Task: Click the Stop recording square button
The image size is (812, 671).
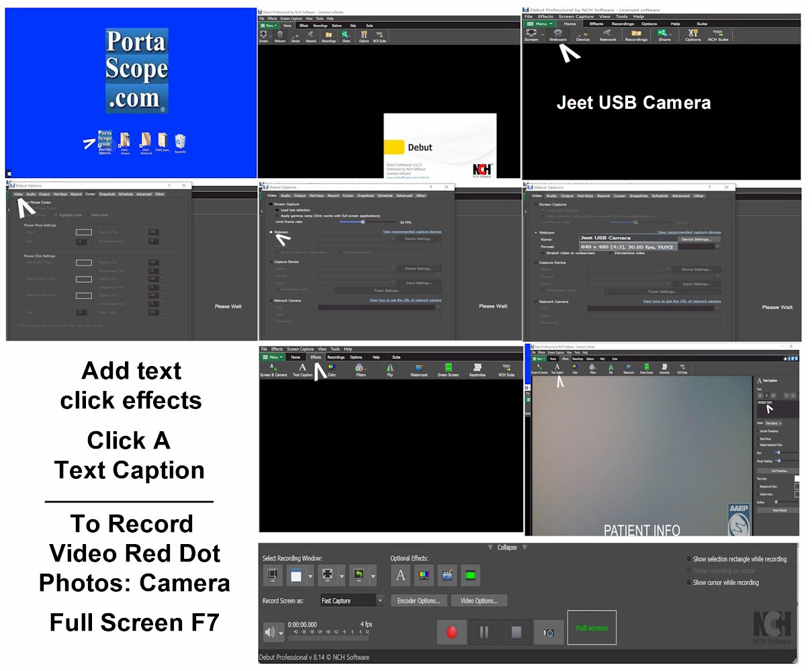Action: click(516, 632)
